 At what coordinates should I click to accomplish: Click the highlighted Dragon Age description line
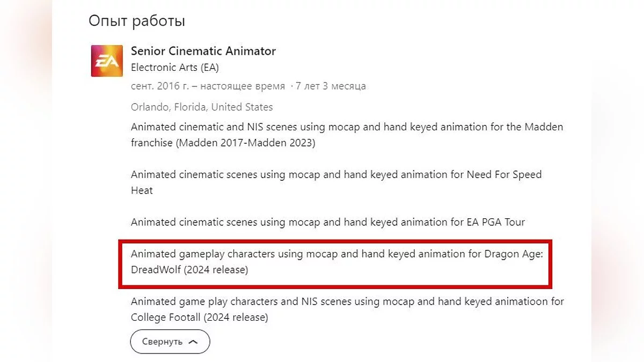[336, 254]
